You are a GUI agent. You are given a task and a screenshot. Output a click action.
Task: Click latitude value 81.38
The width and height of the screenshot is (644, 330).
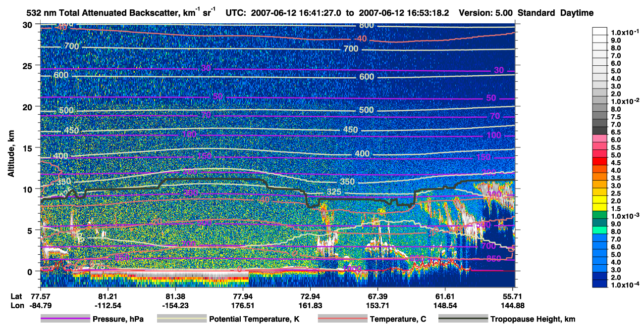pos(175,296)
